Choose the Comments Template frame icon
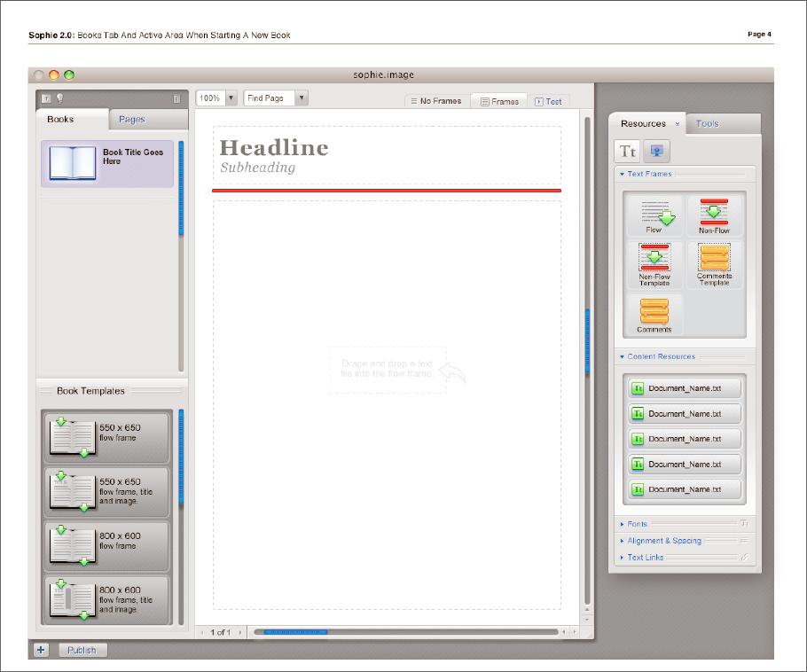The width and height of the screenshot is (807, 672). point(714,264)
